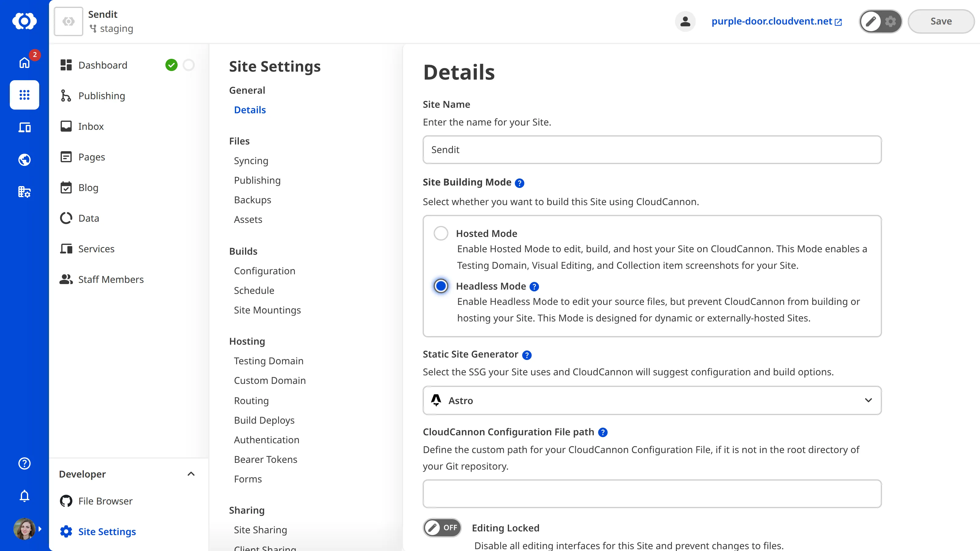This screenshot has height=551, width=980.
Task: Open the notifications bell icon
Action: click(24, 496)
